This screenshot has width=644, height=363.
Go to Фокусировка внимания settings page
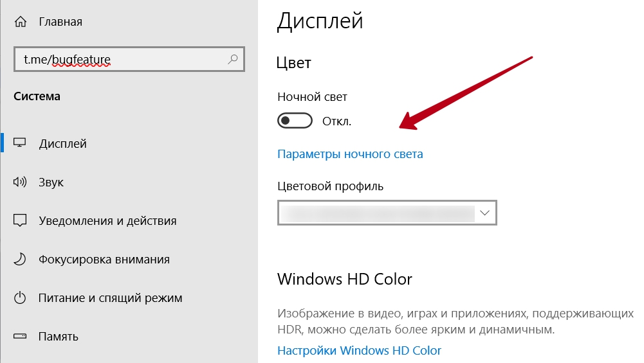[104, 260]
